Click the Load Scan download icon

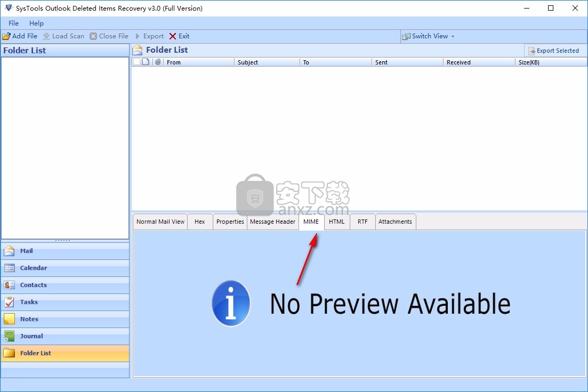click(x=46, y=36)
